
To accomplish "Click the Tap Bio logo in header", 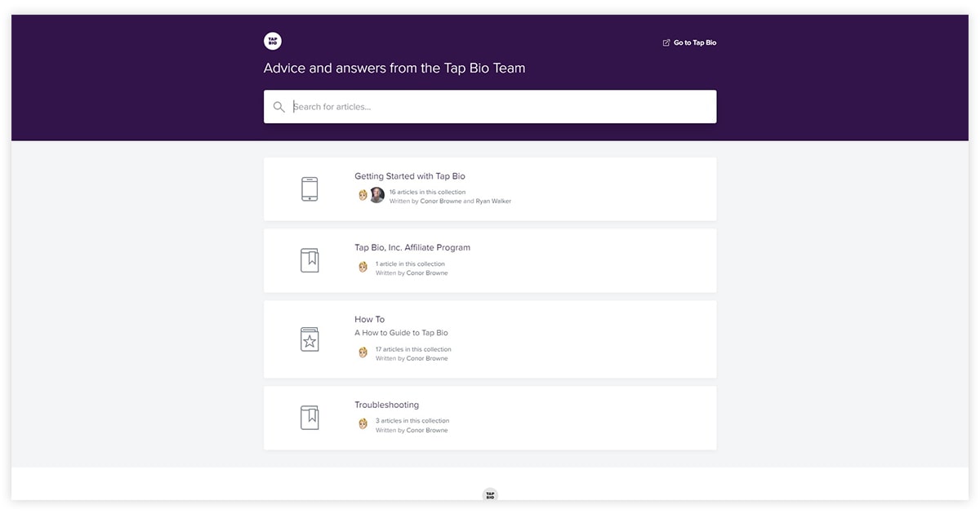I will 273,42.
